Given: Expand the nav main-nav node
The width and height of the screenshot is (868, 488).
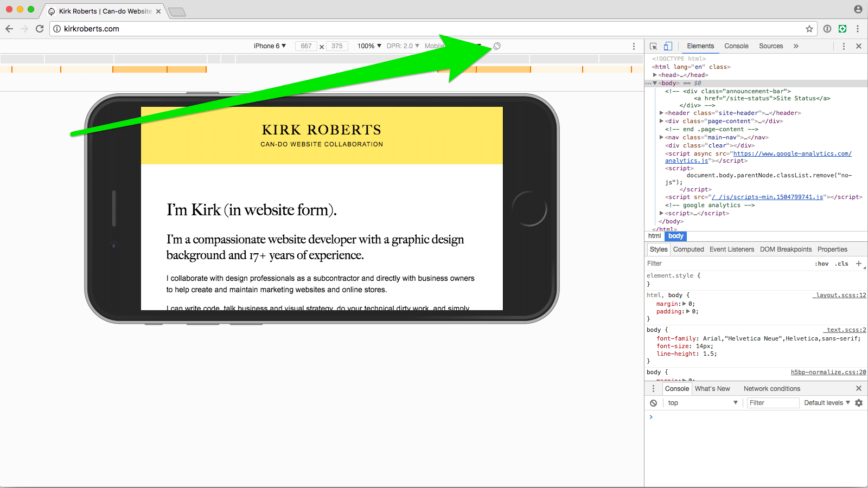Looking at the screenshot, I should [661, 137].
